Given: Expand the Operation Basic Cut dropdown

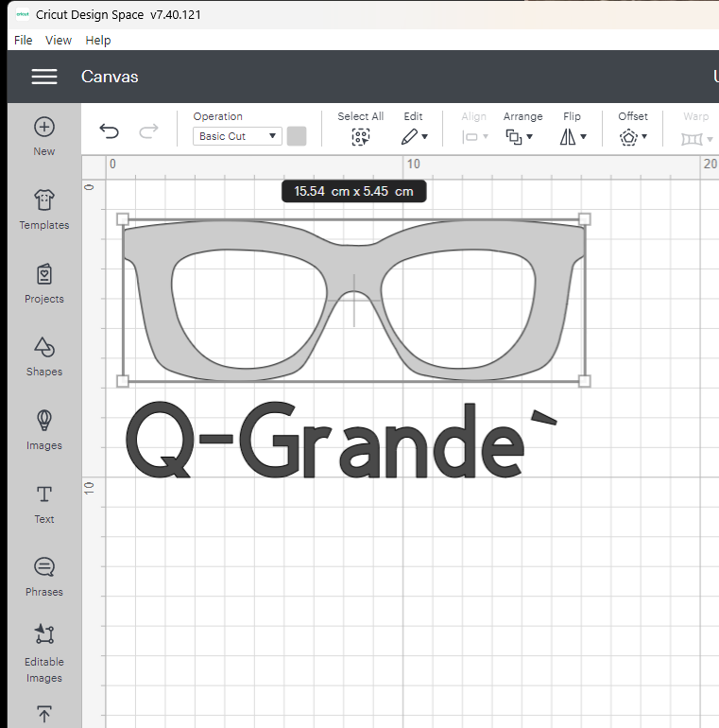Looking at the screenshot, I should (x=237, y=136).
